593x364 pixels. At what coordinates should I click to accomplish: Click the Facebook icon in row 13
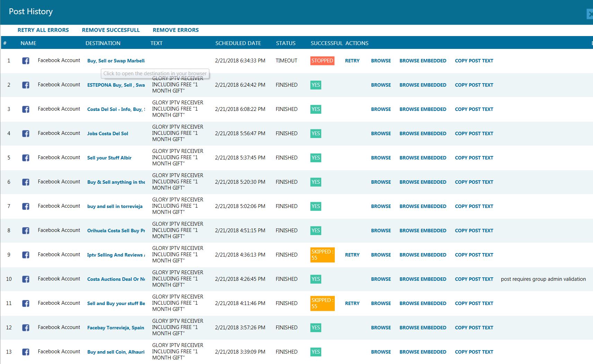coord(26,352)
